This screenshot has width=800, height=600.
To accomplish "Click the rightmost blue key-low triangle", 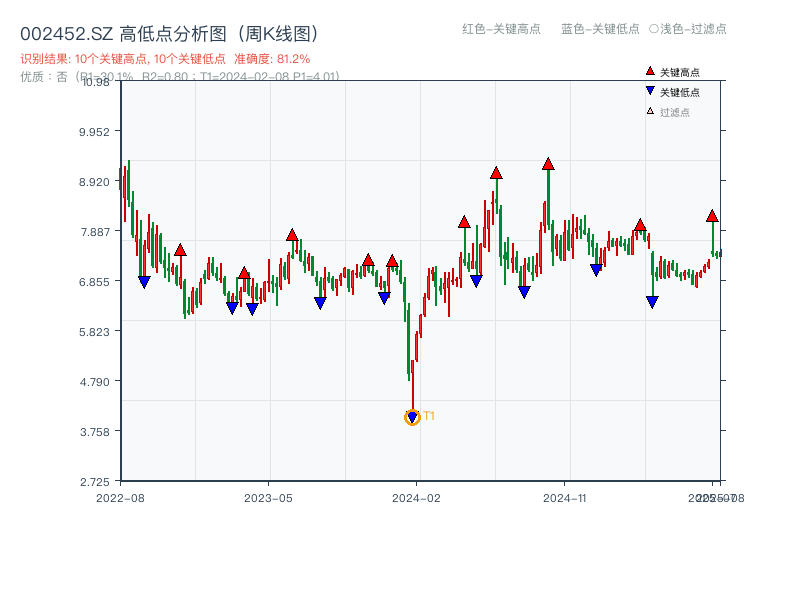I will (x=652, y=302).
